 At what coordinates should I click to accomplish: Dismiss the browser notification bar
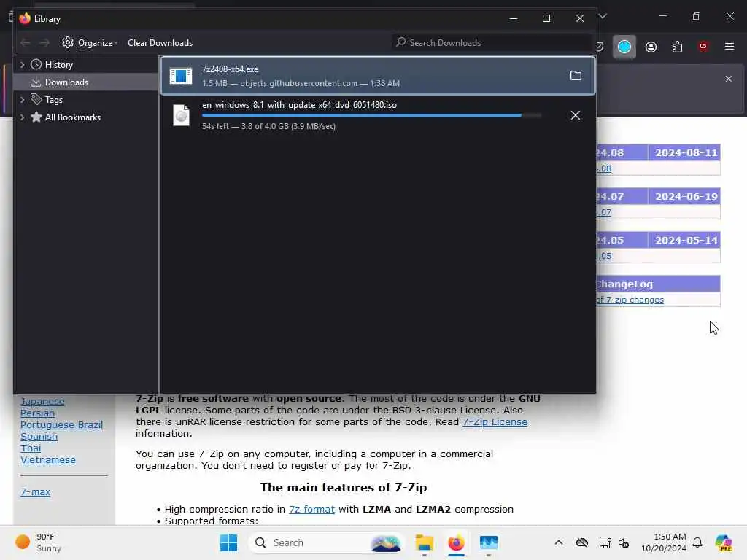729,79
